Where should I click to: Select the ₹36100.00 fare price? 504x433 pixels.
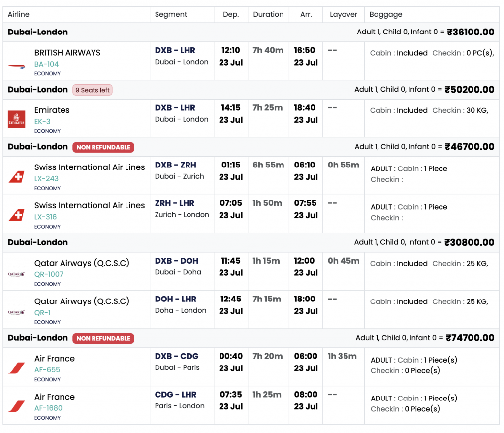471,32
